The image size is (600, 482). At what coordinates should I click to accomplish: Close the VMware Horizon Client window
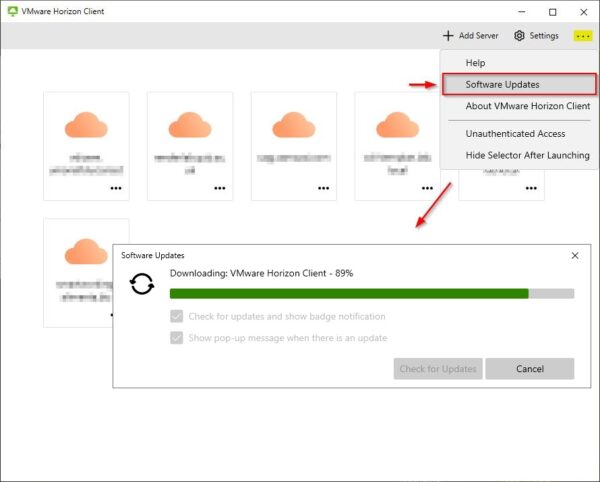pyautogui.click(x=584, y=12)
